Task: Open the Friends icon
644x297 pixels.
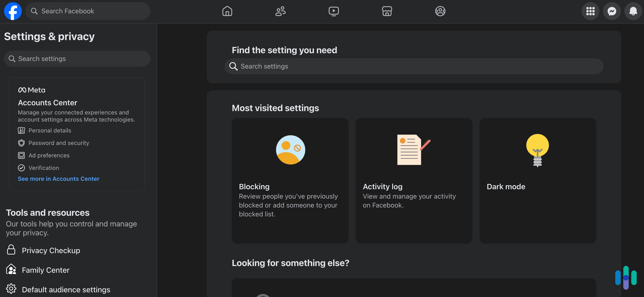Action: pos(280,11)
